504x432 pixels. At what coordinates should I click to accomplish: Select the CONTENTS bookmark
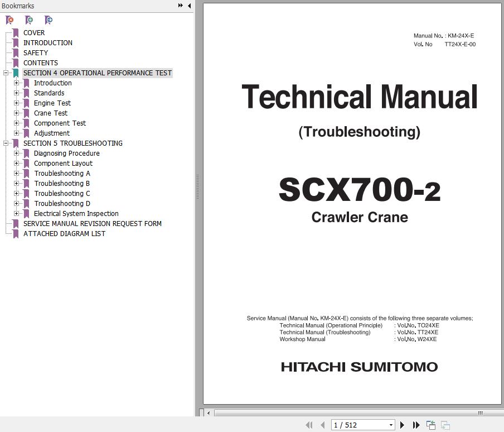click(41, 63)
